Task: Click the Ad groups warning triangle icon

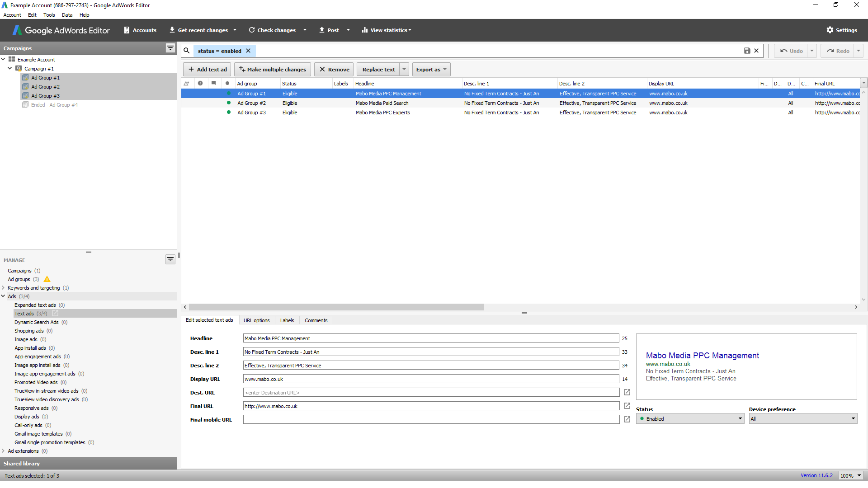Action: [47, 279]
